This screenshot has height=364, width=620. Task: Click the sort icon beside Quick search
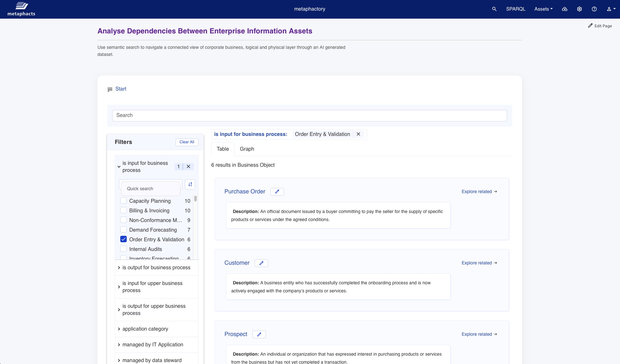click(x=190, y=184)
